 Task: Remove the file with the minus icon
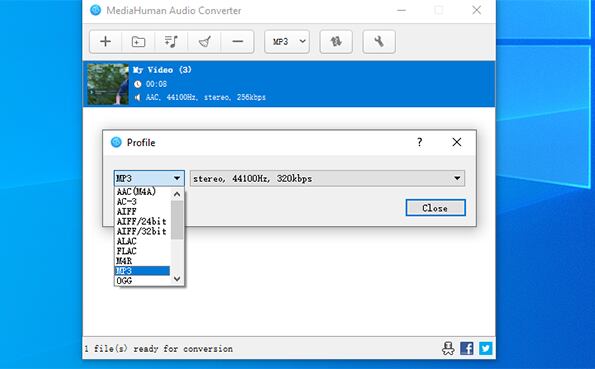pos(238,41)
